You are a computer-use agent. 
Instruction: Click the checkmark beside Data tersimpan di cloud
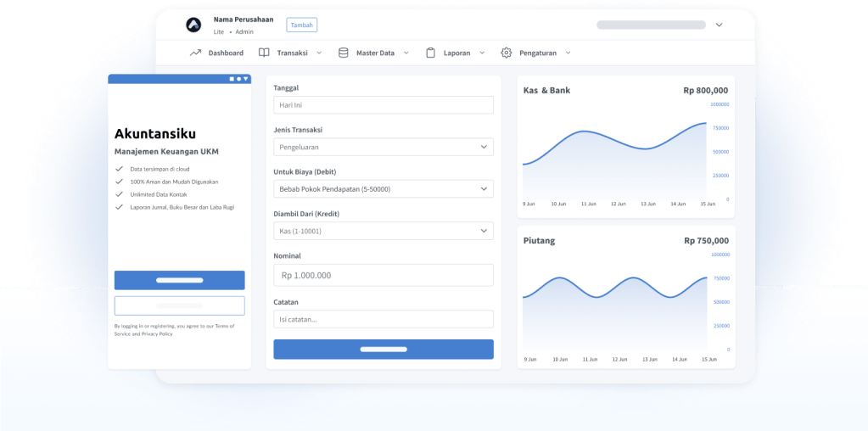119,169
